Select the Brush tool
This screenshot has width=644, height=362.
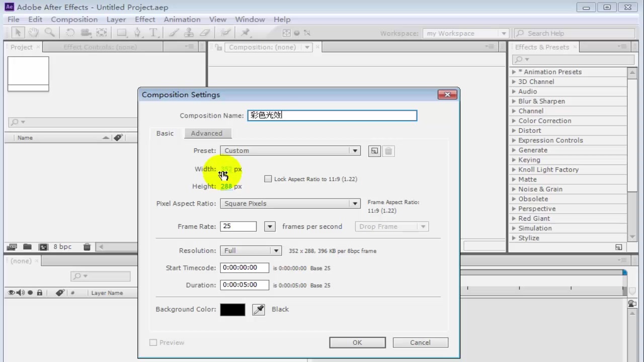174,33
